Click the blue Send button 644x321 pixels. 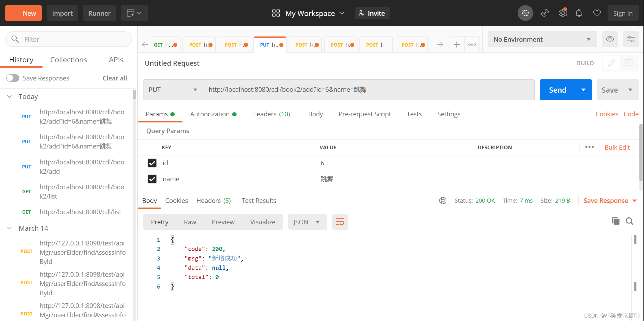click(558, 90)
